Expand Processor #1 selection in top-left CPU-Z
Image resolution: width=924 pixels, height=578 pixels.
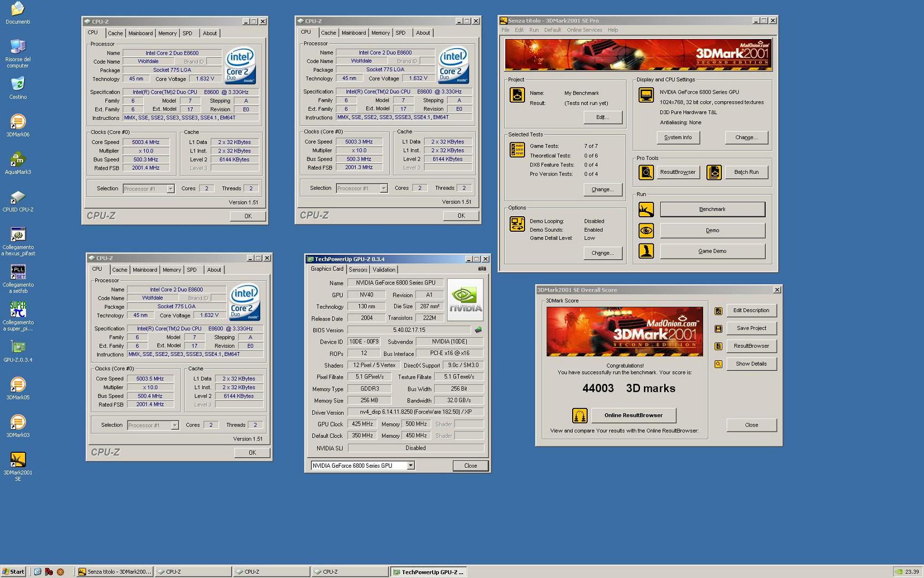pos(170,189)
